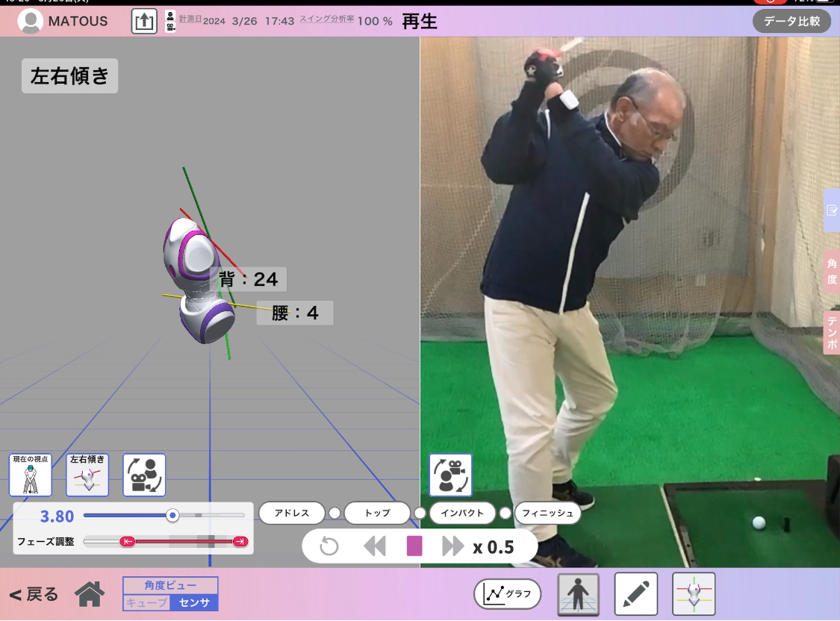This screenshot has width=840, height=621.
Task: Click the golf swing video
Action: click(630, 302)
